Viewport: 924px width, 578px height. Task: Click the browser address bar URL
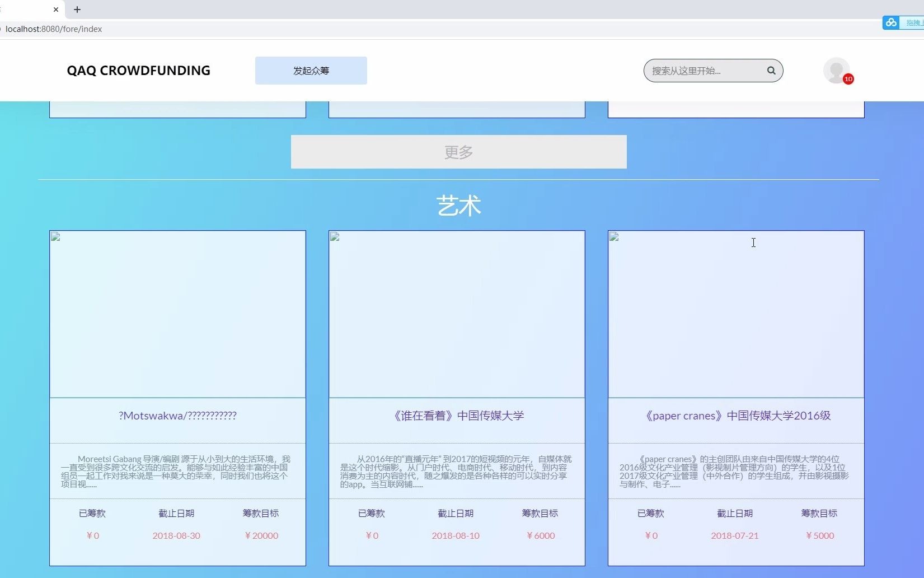point(54,29)
